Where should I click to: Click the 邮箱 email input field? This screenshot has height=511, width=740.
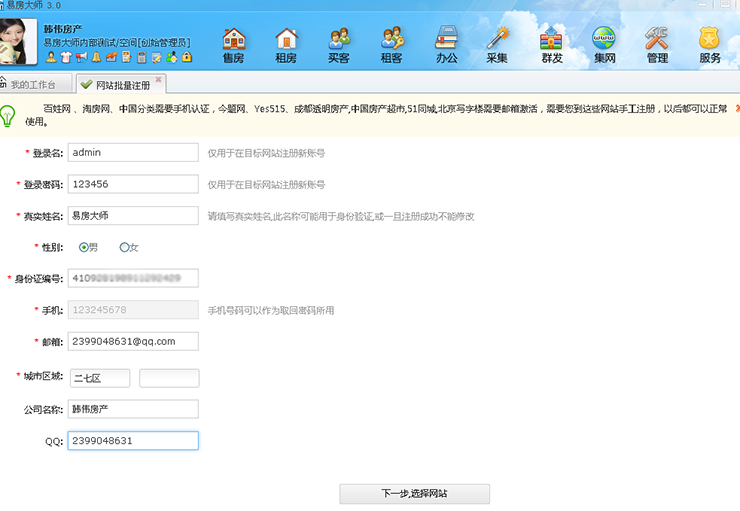point(133,341)
